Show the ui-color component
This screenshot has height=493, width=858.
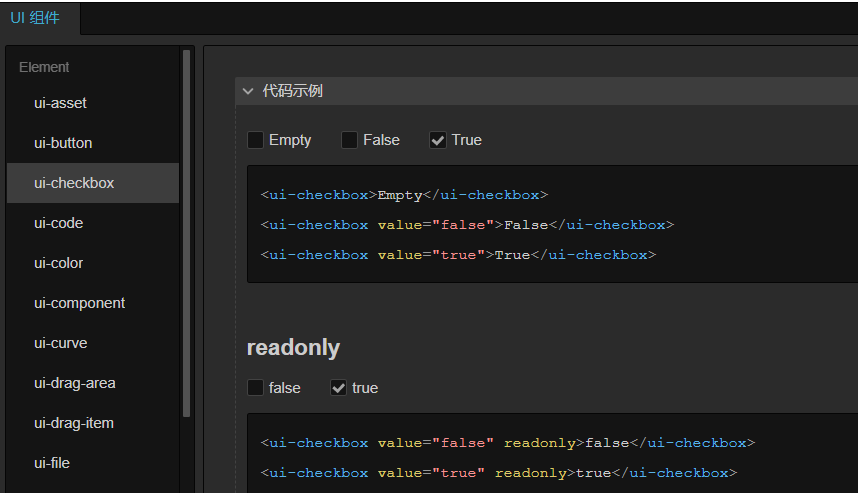(x=58, y=263)
